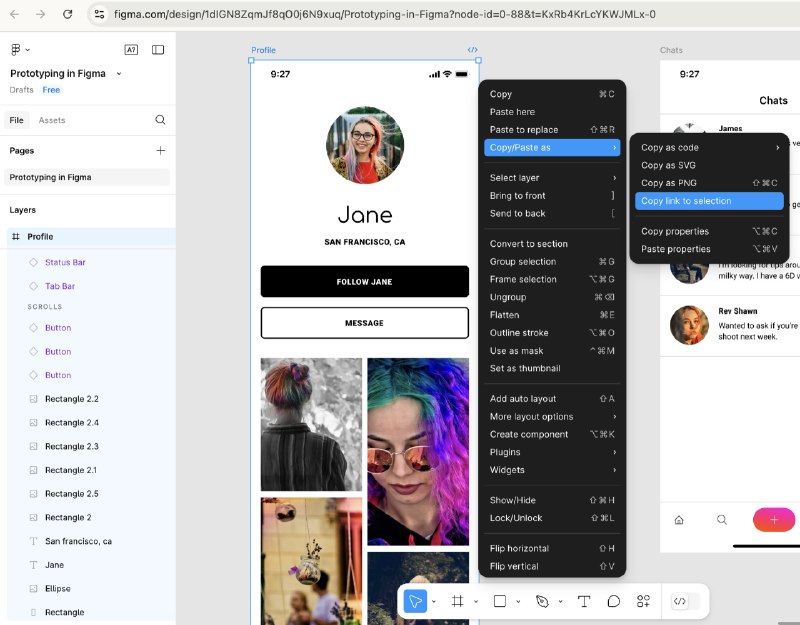The image size is (800, 625).
Task: Open the Actions tool in toolbar
Action: pos(643,602)
